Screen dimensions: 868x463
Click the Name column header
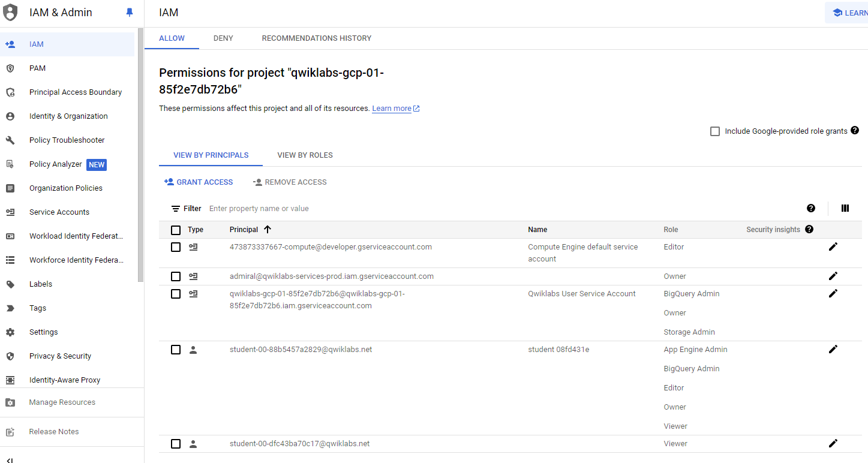(x=537, y=230)
